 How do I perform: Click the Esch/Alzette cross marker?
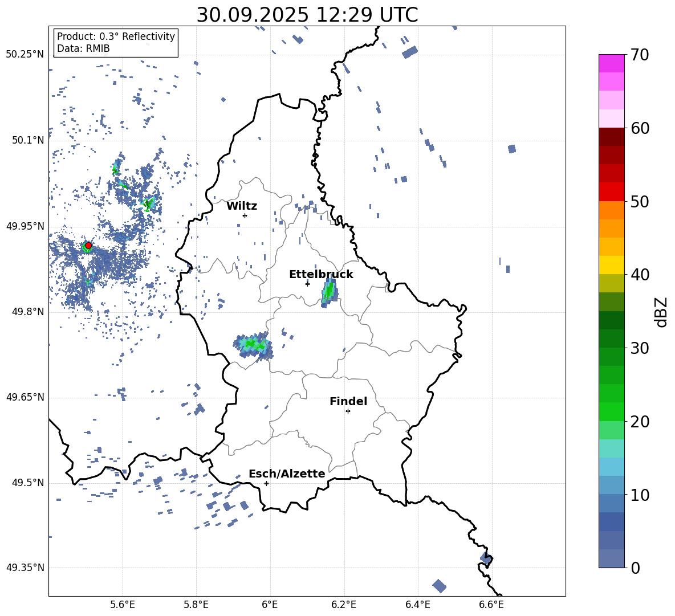[x=266, y=483]
